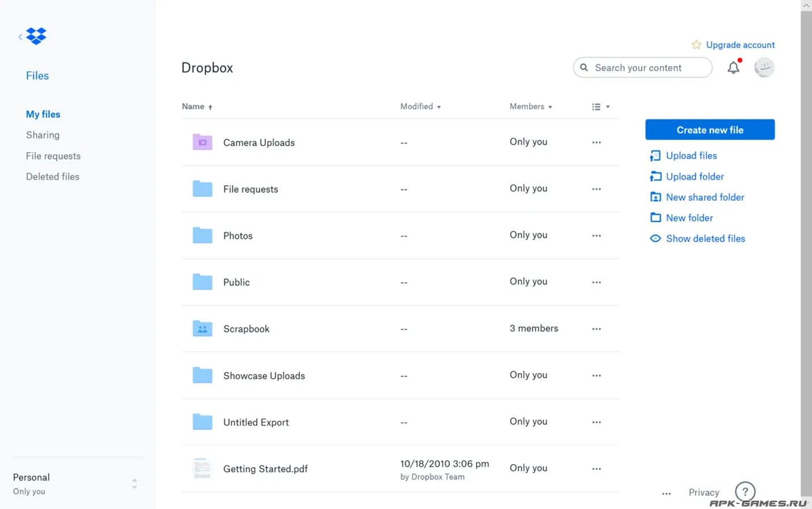Open more options for Scrapbook
Image resolution: width=812 pixels, height=509 pixels.
coord(596,329)
